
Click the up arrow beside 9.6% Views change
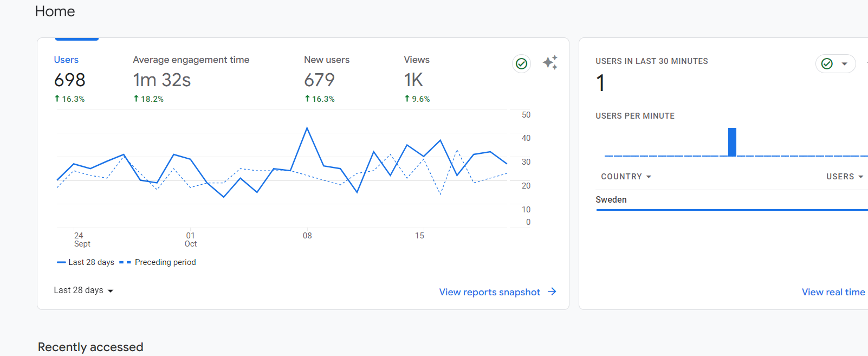click(x=407, y=99)
